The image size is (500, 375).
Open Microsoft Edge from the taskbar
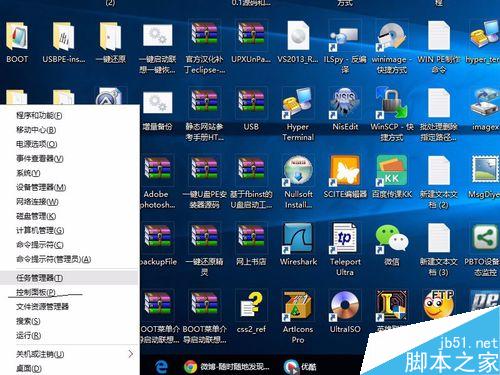coord(161,366)
